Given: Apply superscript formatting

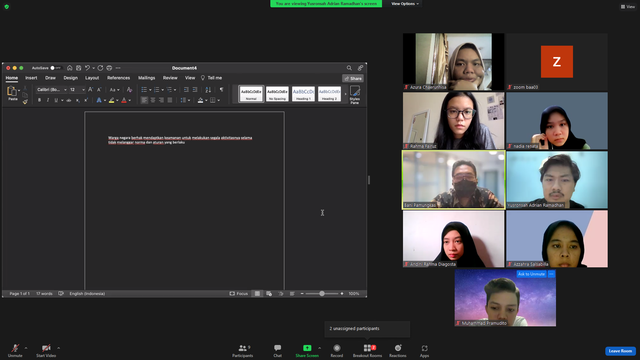Looking at the screenshot, I should pyautogui.click(x=86, y=100).
